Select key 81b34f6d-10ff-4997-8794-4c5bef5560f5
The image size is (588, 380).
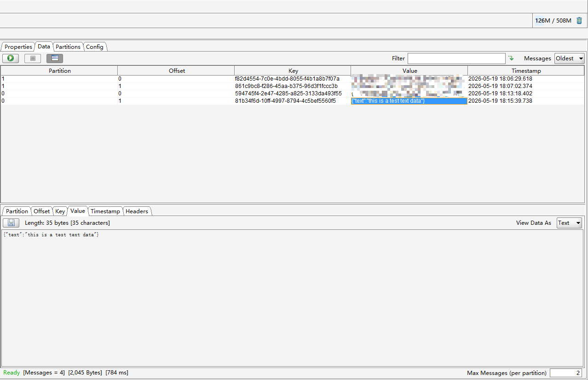(x=285, y=101)
